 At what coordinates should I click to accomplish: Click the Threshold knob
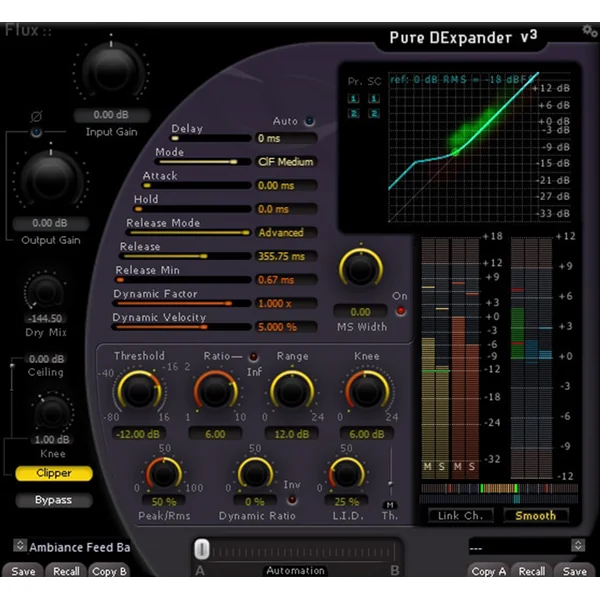[x=139, y=391]
